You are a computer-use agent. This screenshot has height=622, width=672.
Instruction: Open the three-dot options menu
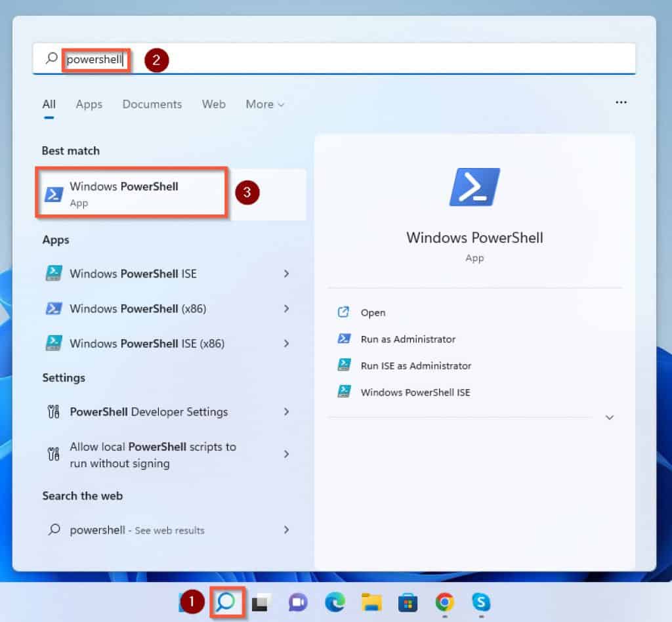(621, 102)
